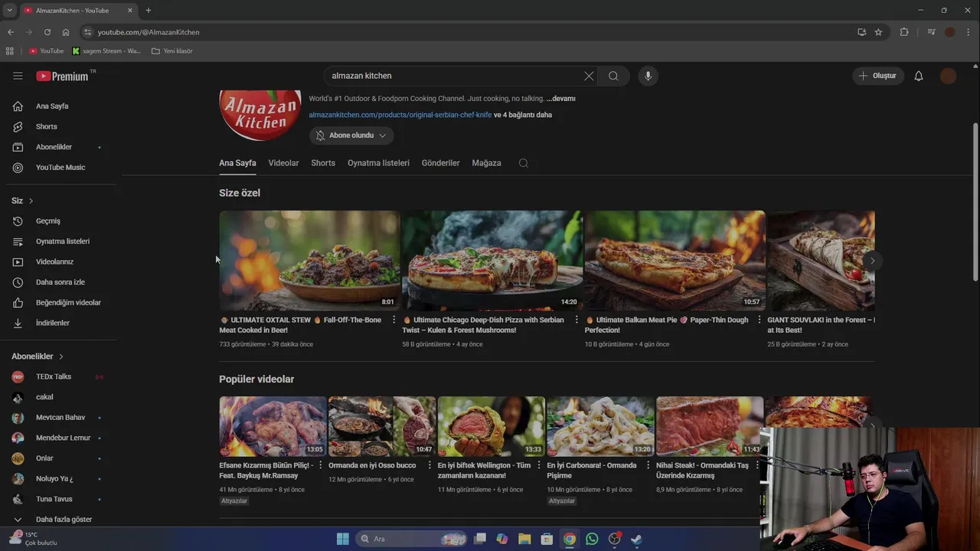Open En iyi Carbonara video thumbnail
This screenshot has width=980, height=551.
(600, 426)
